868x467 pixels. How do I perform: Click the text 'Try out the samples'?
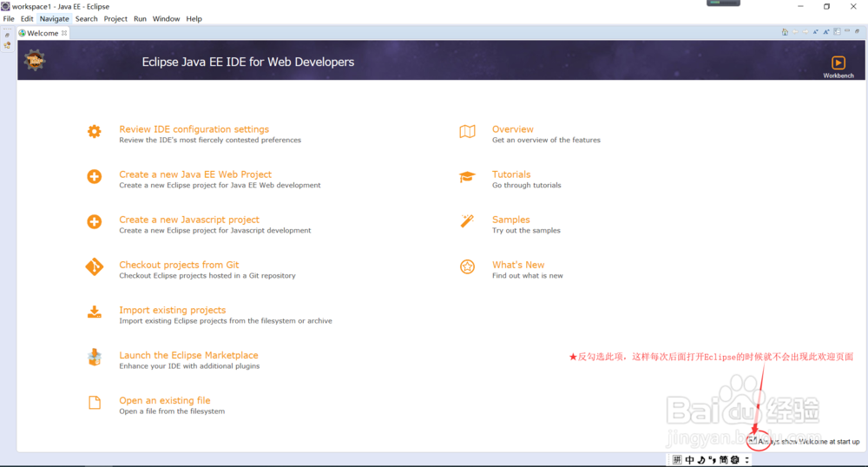527,230
